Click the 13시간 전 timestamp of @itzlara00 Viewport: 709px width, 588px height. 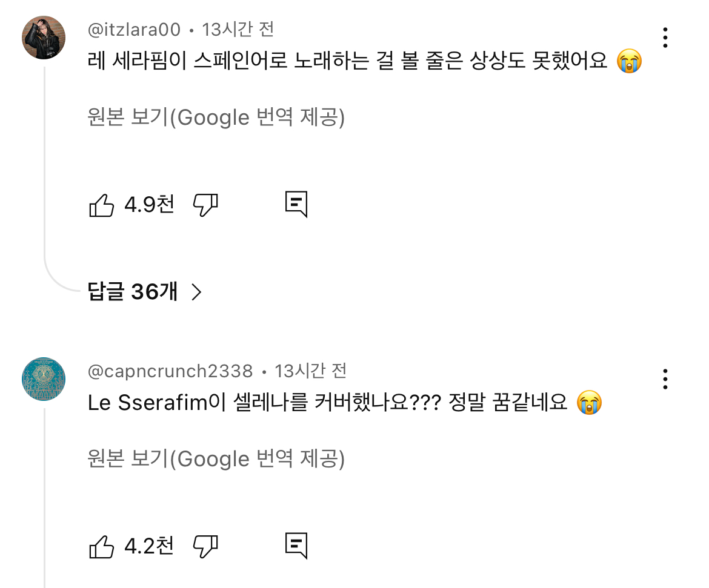238,29
